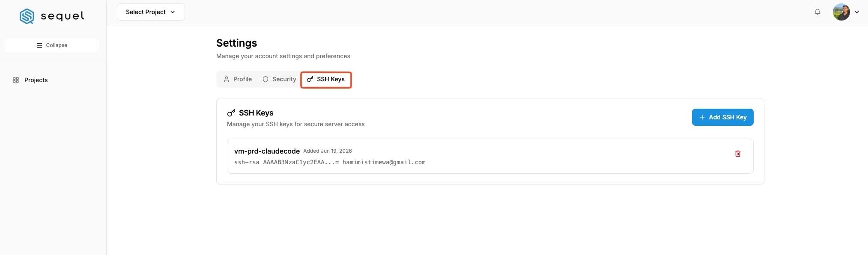Click the key icon in SSH Keys tab
868x255 pixels.
click(310, 79)
